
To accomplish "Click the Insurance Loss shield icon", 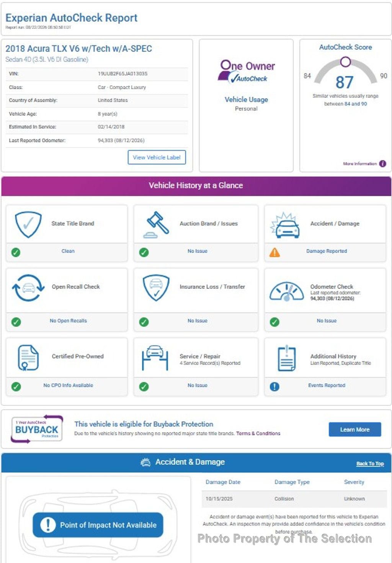I will point(156,288).
